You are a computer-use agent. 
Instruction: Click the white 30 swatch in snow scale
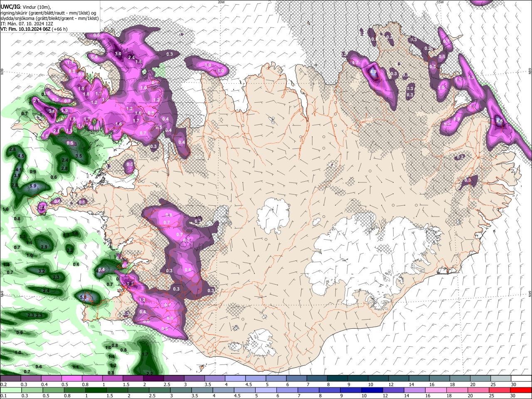(x=521, y=379)
